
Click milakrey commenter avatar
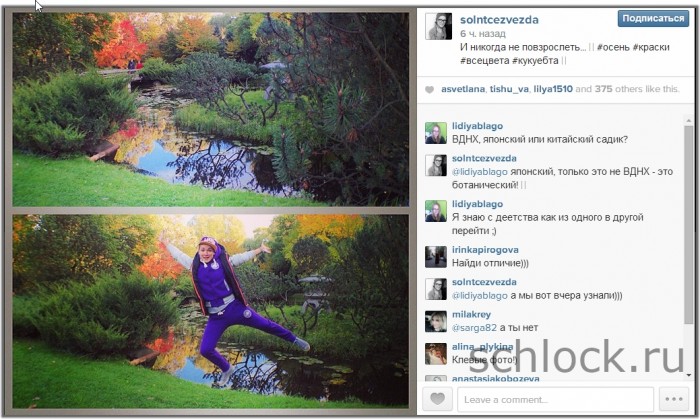436,321
